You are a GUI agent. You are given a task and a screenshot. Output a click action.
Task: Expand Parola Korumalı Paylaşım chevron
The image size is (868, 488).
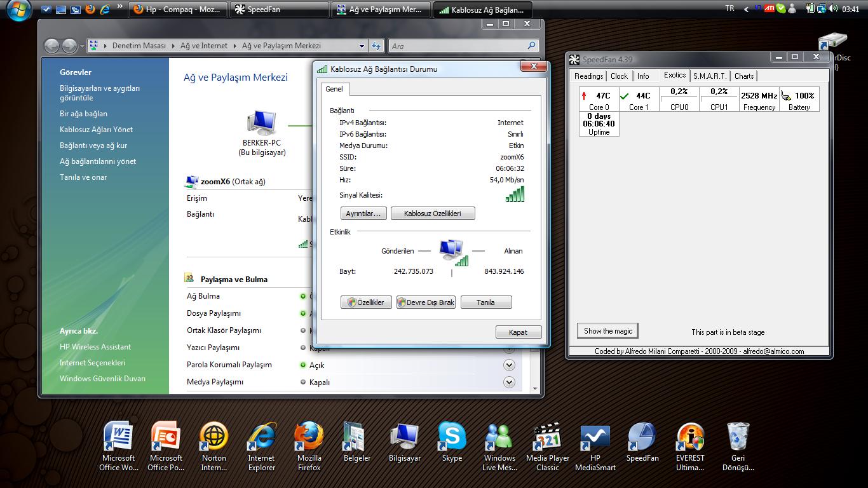tap(509, 365)
